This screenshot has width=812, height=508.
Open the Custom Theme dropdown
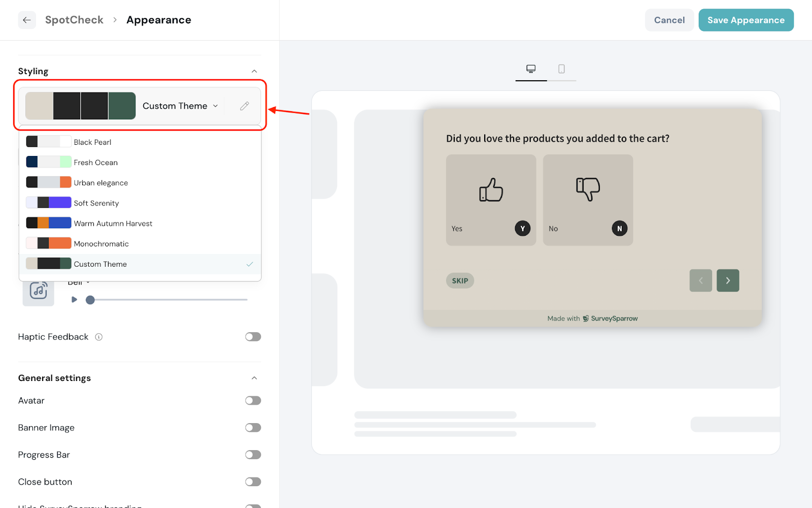[x=180, y=106]
